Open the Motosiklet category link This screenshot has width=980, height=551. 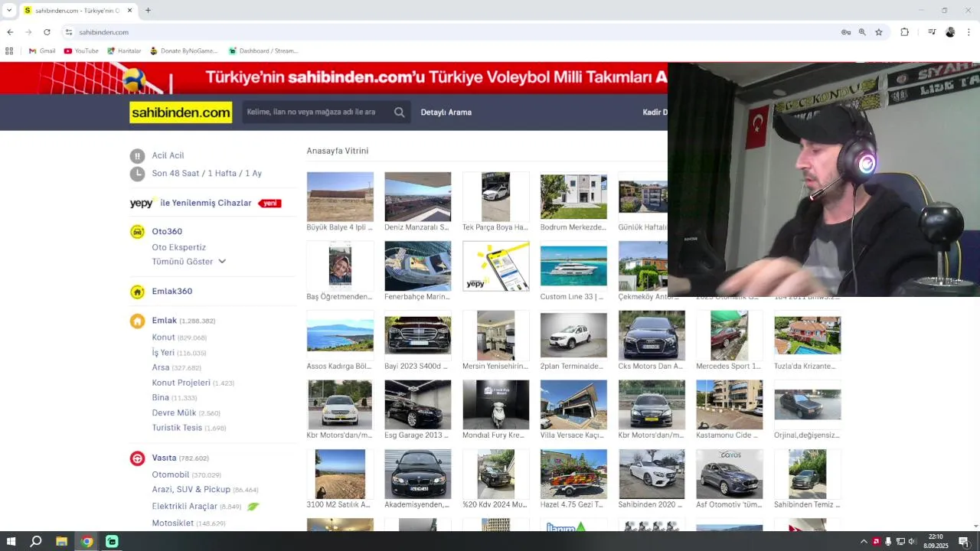pos(172,523)
